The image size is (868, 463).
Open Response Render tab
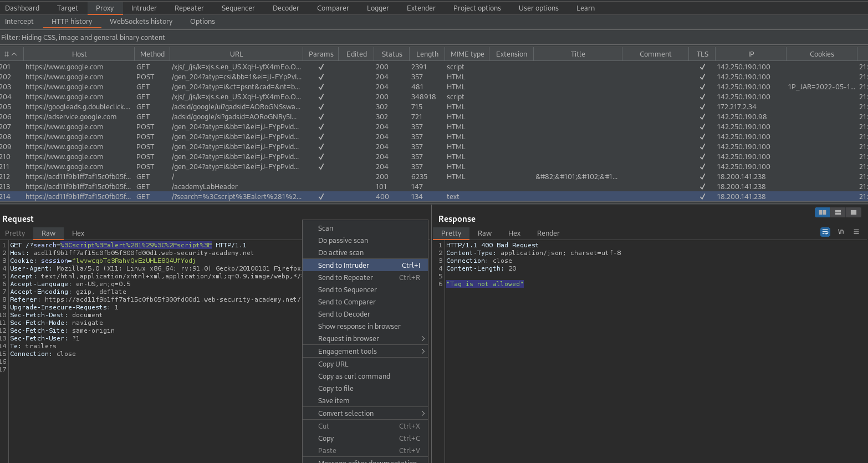[x=548, y=233]
